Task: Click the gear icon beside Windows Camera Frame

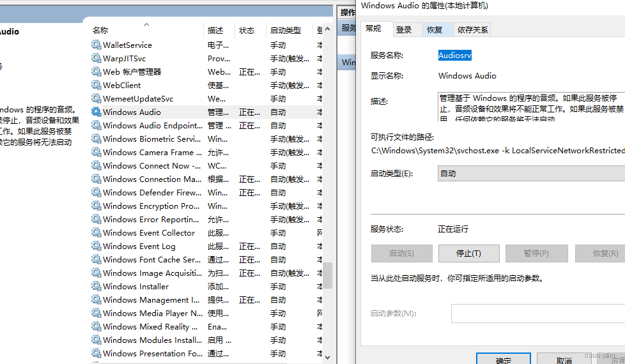Action: coord(96,152)
